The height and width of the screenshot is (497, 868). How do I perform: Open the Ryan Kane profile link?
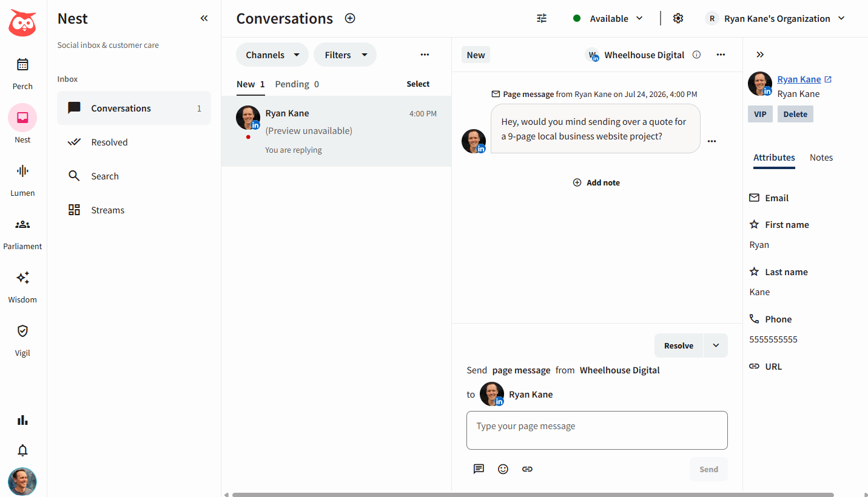pos(804,79)
